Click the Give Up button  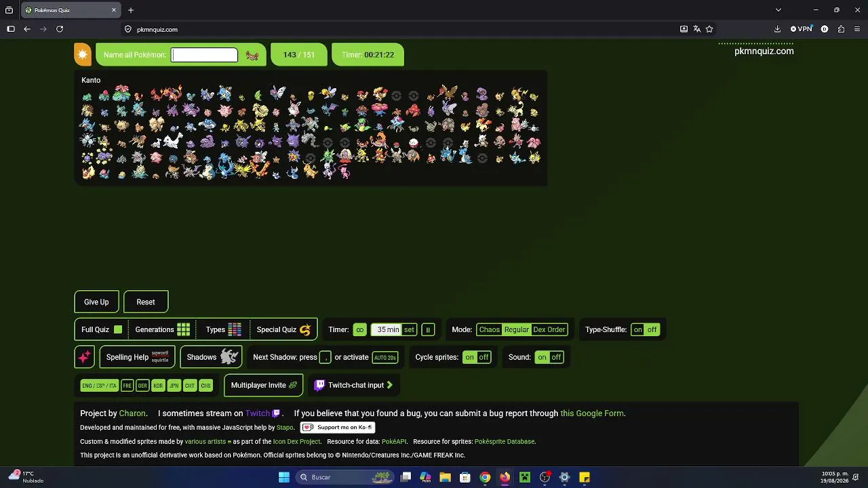click(x=96, y=302)
